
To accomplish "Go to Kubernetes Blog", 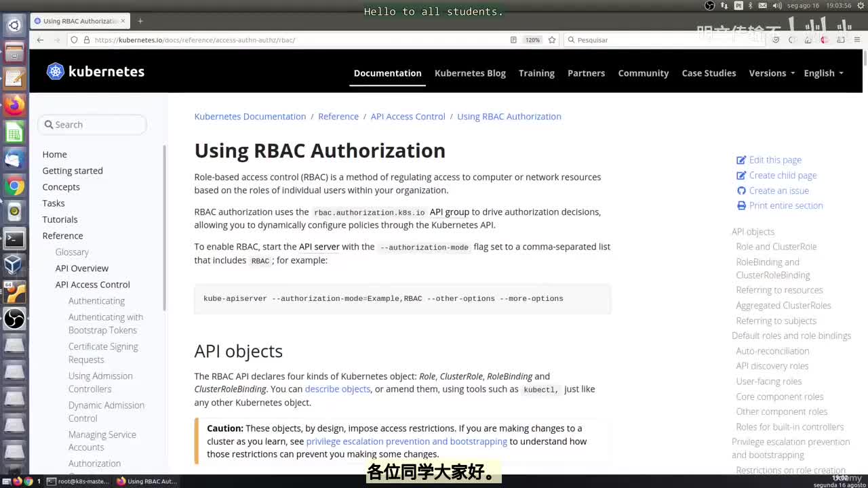I will click(470, 73).
